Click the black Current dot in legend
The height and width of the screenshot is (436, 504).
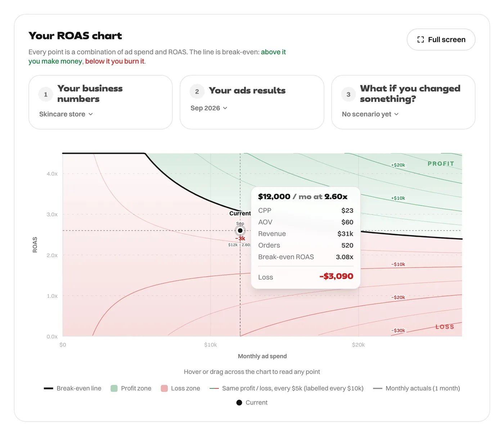[x=239, y=403]
